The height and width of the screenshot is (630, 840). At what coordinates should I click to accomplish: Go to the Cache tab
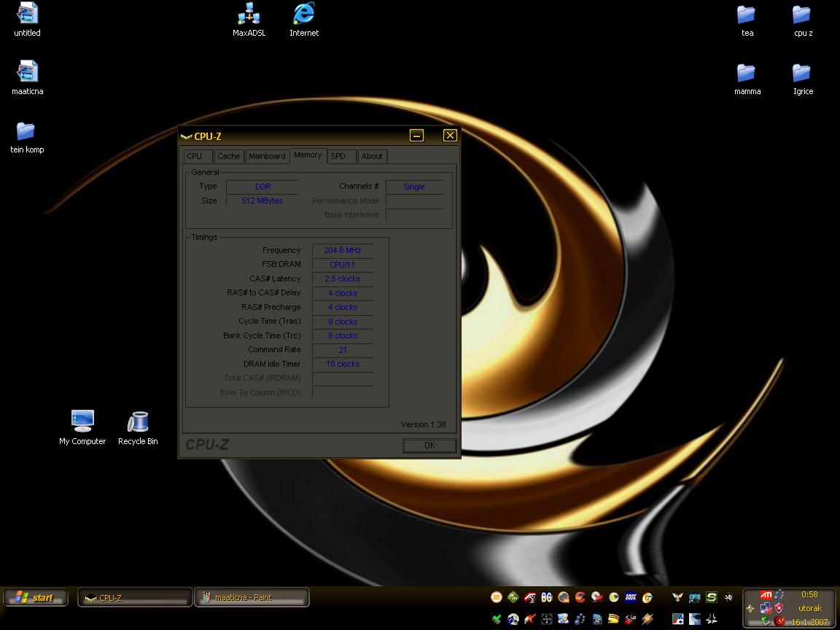click(228, 156)
